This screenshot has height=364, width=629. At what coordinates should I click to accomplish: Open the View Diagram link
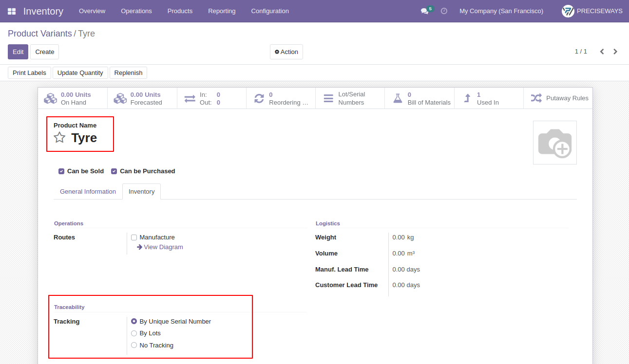(x=160, y=247)
